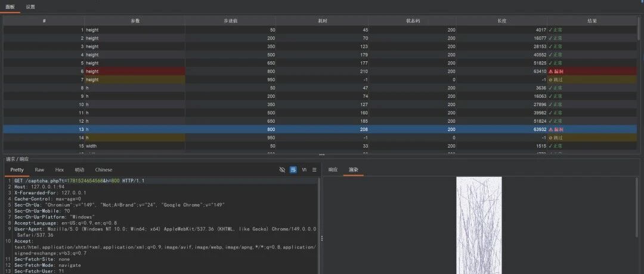This screenshot has width=644, height=274.
Task: Click the warning icon in row 6
Action: pyautogui.click(x=551, y=71)
